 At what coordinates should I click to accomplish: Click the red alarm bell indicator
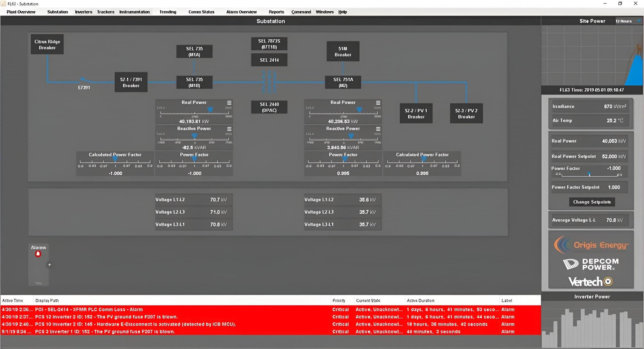pyautogui.click(x=38, y=253)
